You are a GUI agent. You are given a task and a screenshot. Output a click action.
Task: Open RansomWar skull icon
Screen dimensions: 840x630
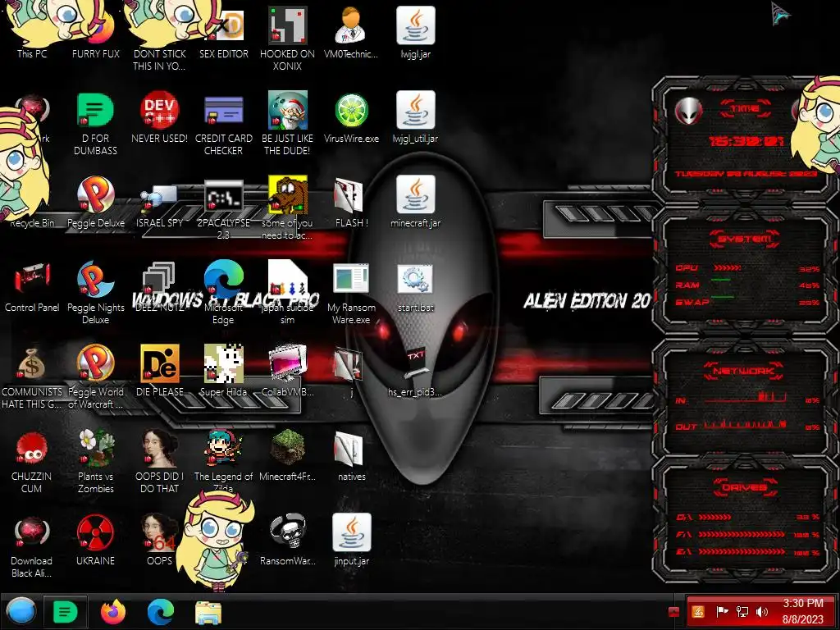point(288,532)
